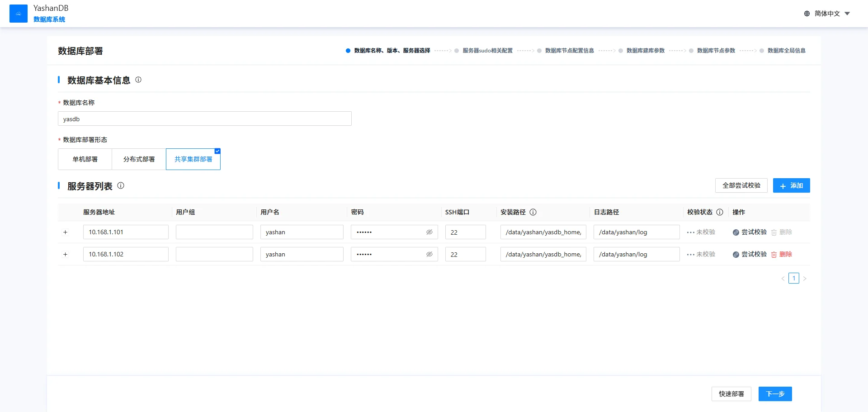The width and height of the screenshot is (868, 412).
Task: Click the 数据库名称 input field
Action: (x=204, y=119)
